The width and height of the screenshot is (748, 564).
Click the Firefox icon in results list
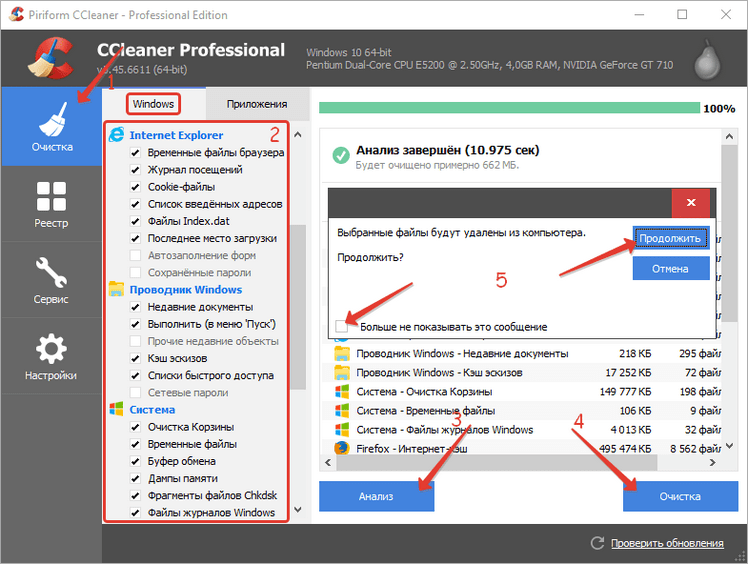[342, 449]
